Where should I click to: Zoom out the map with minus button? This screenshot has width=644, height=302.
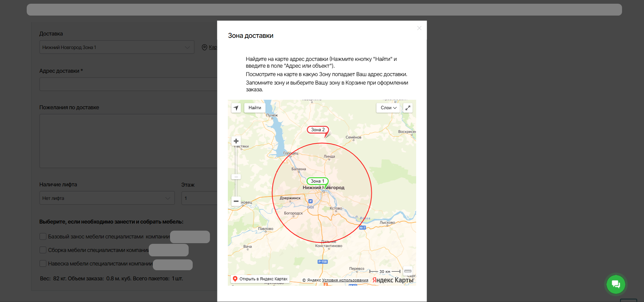click(x=236, y=201)
